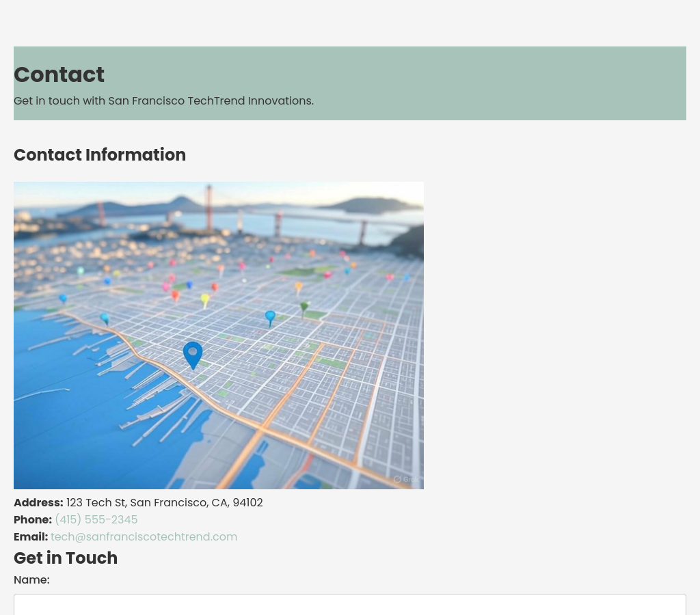Click the orange-red pin left of the yellow pin

175,296
